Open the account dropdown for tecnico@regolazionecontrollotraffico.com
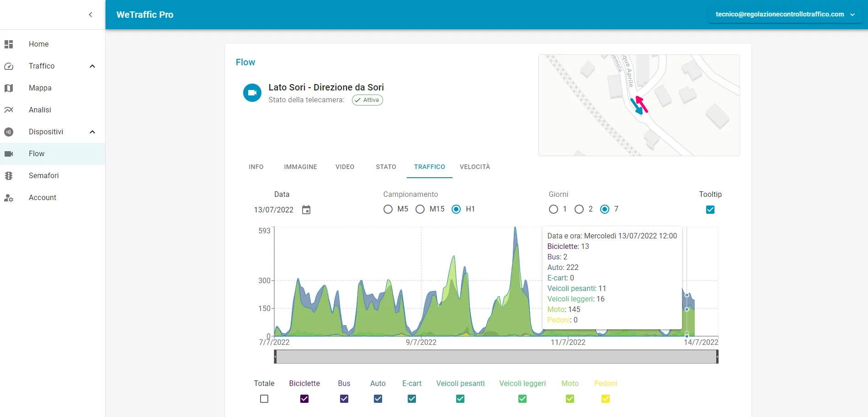The image size is (868, 417). coord(853,14)
